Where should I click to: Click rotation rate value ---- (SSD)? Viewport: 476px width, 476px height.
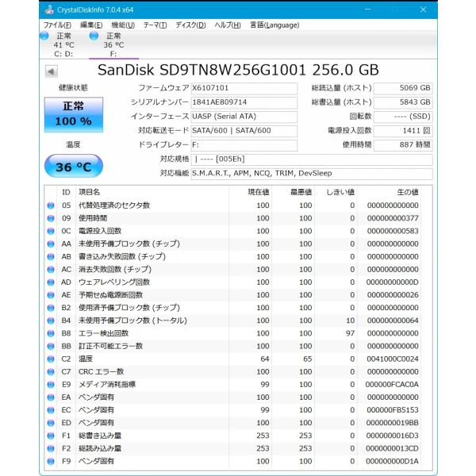[403, 117]
